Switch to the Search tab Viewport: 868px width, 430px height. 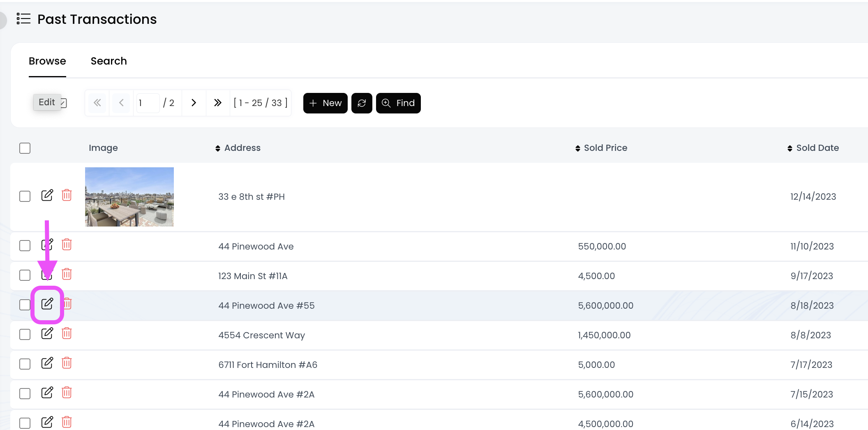tap(108, 61)
